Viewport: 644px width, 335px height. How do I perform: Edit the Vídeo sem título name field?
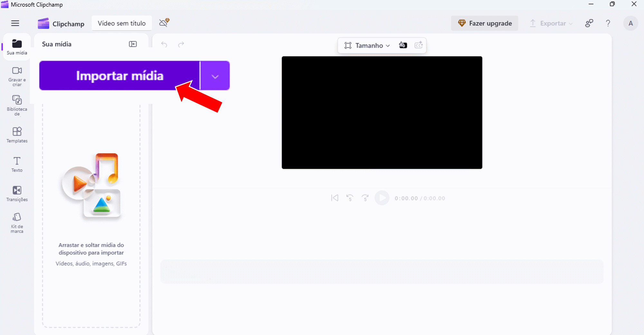click(122, 24)
